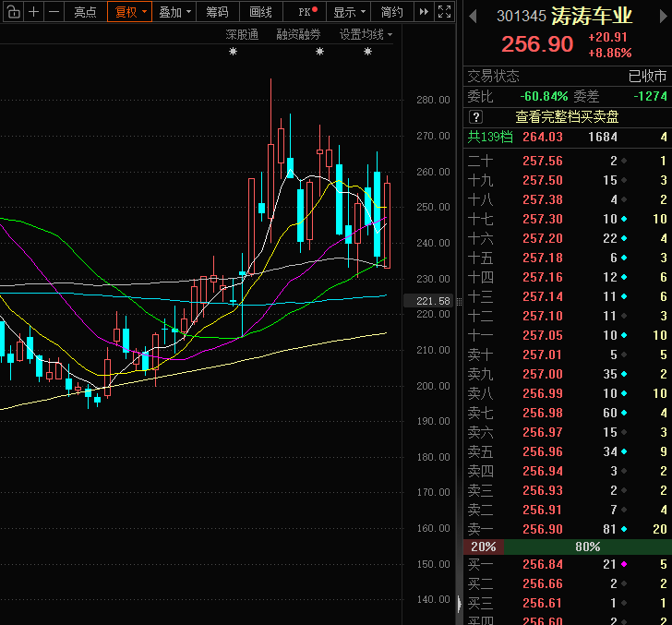Click the double-arrow more tools icon

[424, 12]
